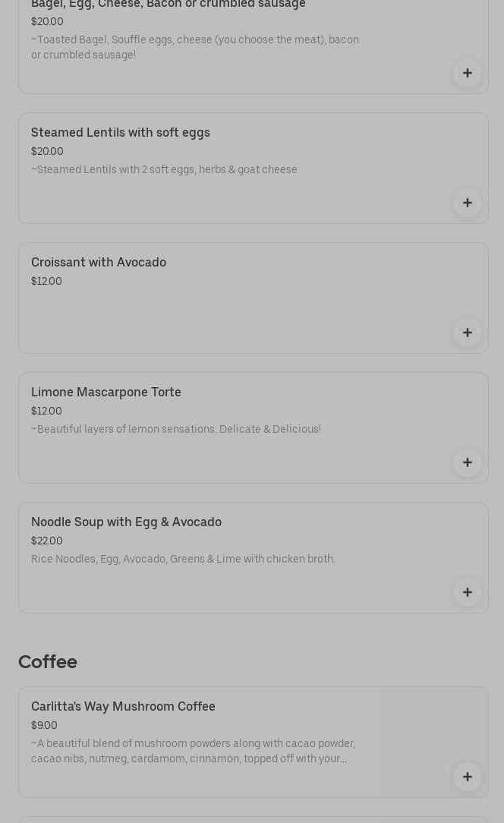View Noodle Soup with Egg & Avocado title
The image size is (504, 823).
[x=126, y=522]
